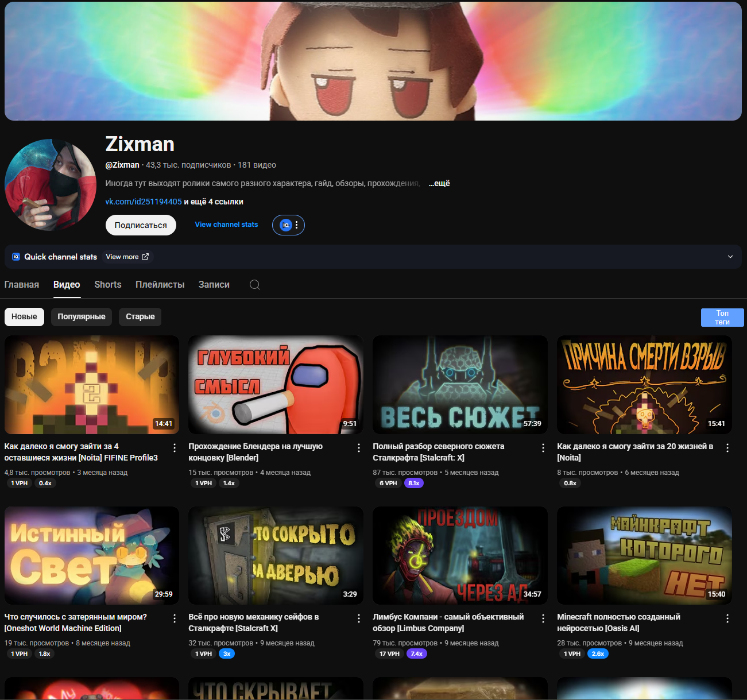Open options menu for Noita FIFINE Profile3 video

click(x=175, y=448)
